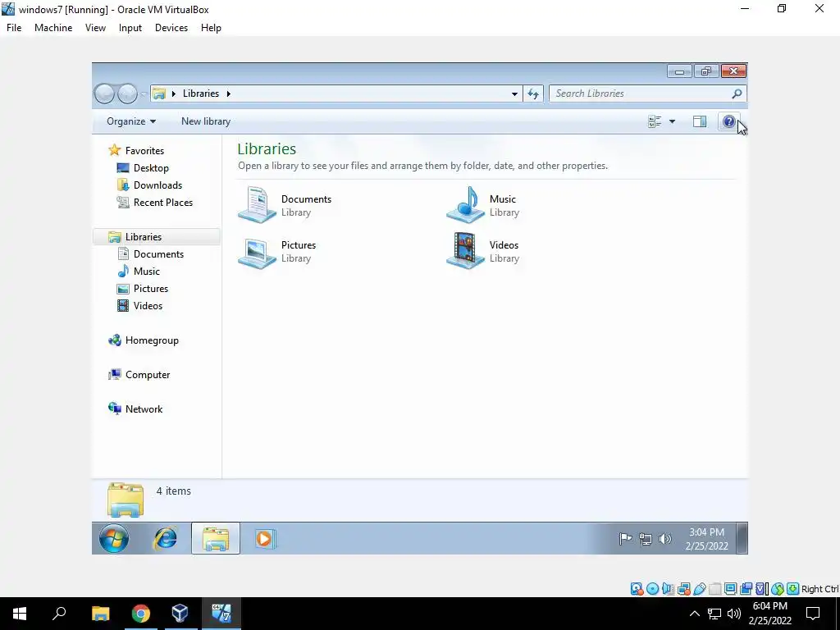Click VirtualBox mouse integration indicator

[x=778, y=589]
